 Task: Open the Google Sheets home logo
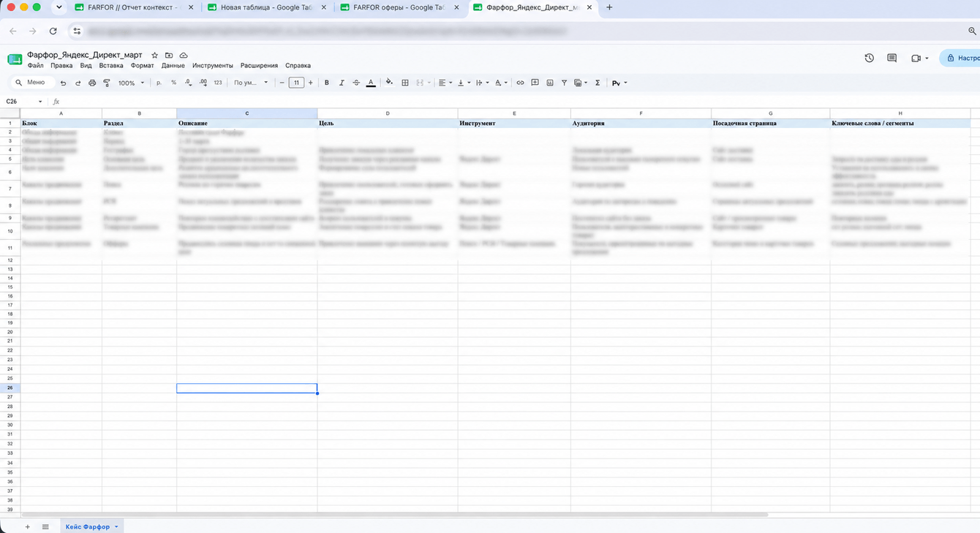tap(15, 59)
